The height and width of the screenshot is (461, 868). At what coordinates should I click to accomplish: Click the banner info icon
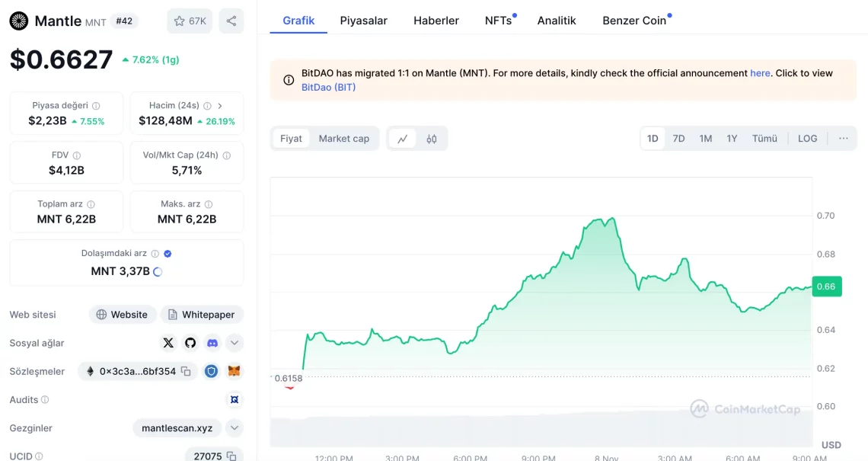tap(289, 80)
